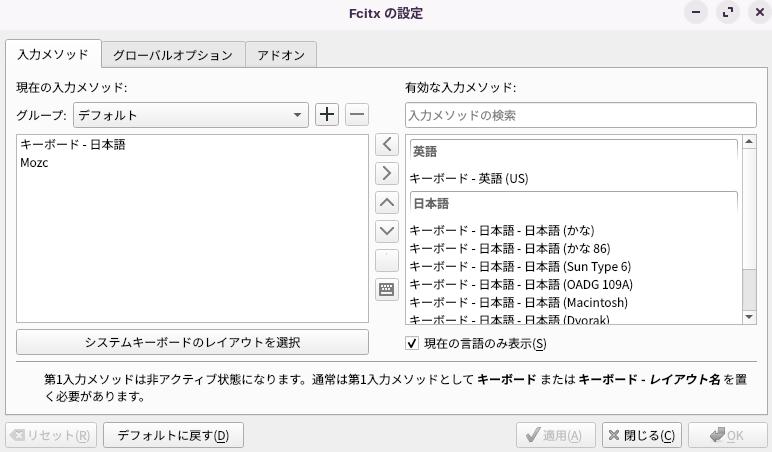
Task: Maximize the Fcitx settings window
Action: pyautogui.click(x=728, y=12)
